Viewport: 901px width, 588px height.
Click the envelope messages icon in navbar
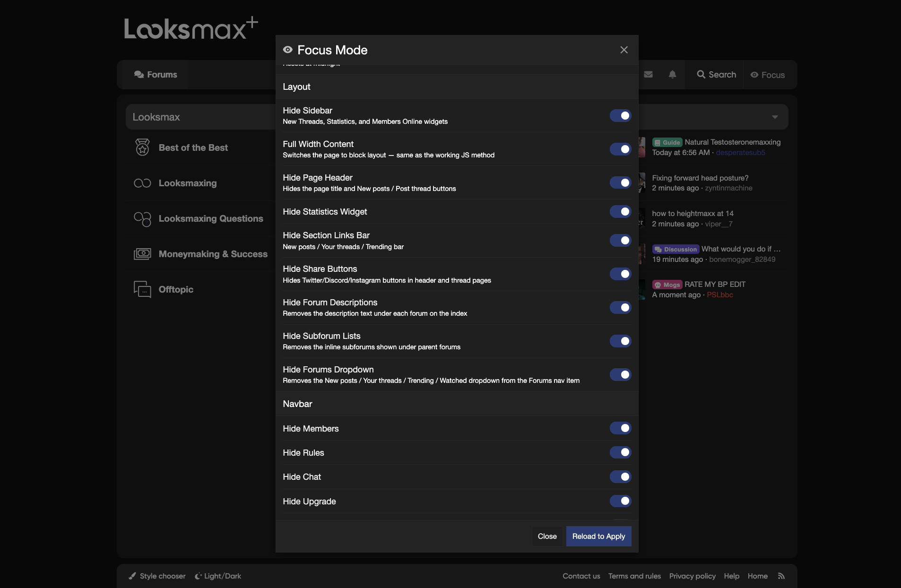648,74
